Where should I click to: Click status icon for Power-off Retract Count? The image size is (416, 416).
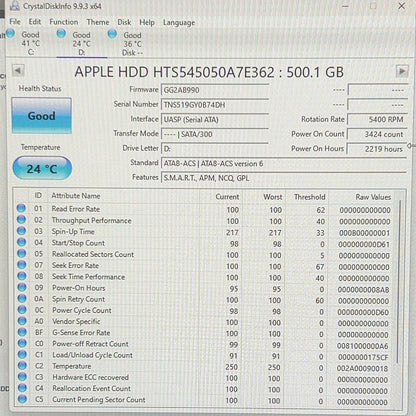pos(22,343)
